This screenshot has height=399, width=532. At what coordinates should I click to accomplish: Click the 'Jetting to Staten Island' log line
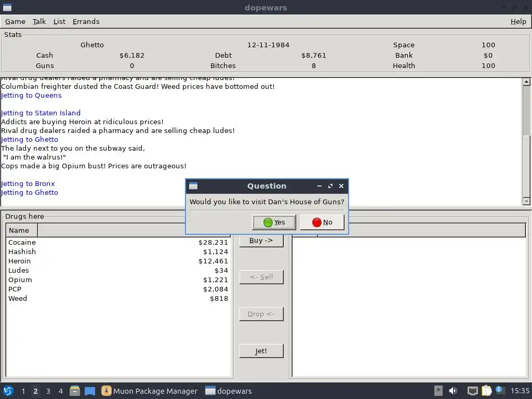click(41, 113)
